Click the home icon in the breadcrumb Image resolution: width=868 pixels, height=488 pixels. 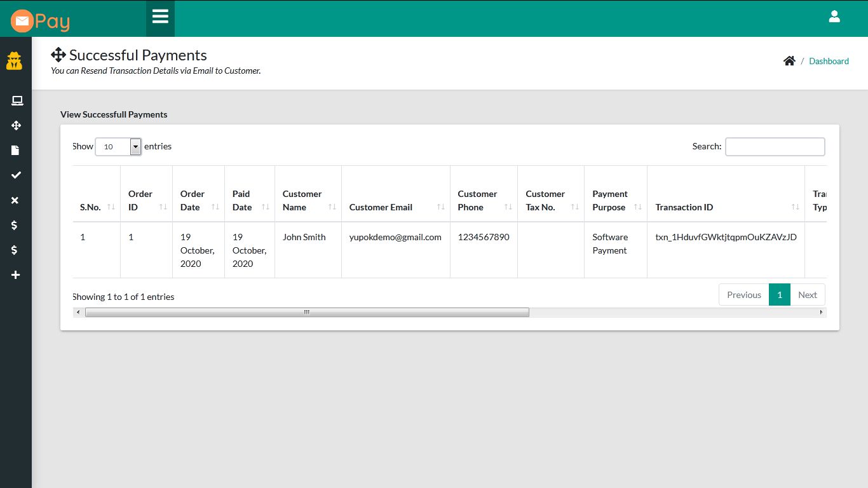coord(789,60)
